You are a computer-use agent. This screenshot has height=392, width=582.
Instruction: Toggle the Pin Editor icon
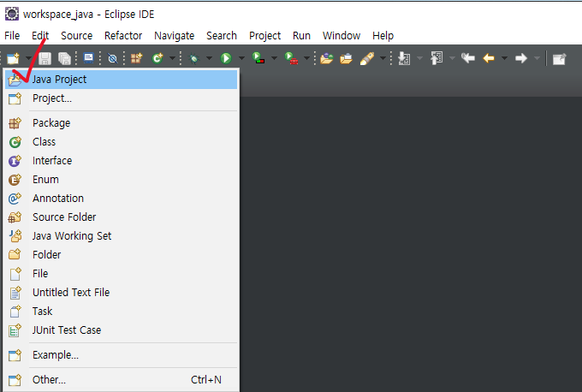pyautogui.click(x=559, y=59)
